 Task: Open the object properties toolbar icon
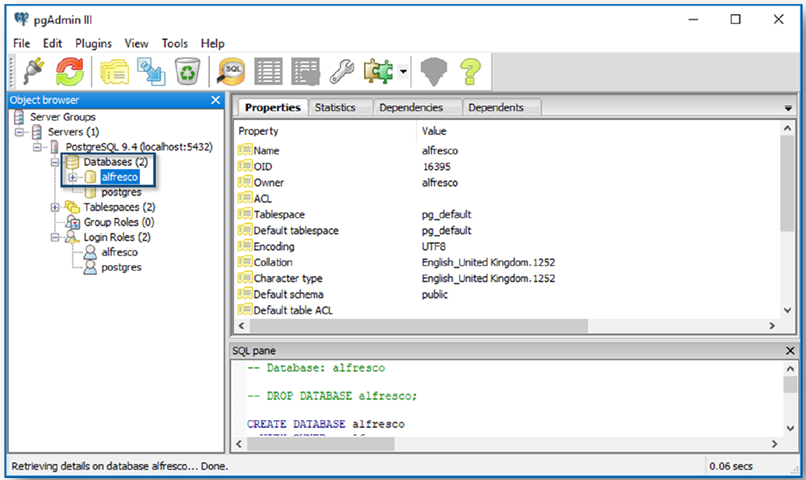[114, 70]
